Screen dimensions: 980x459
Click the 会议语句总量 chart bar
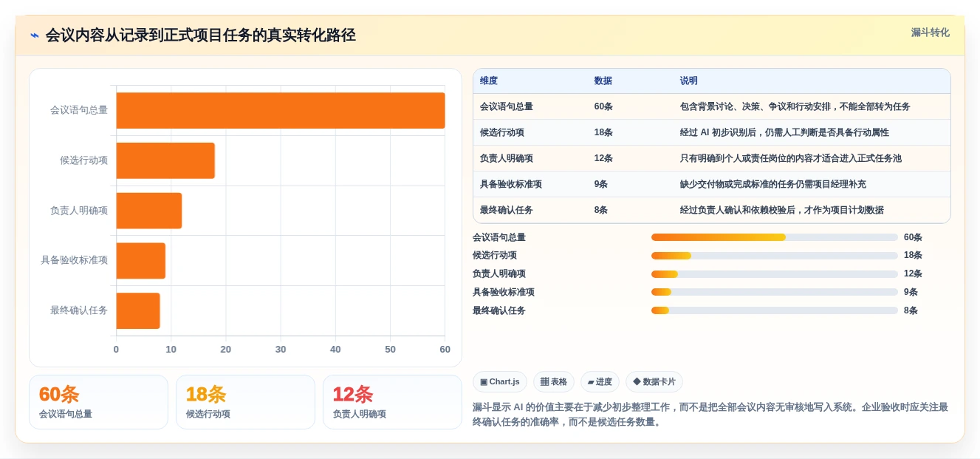tap(281, 110)
